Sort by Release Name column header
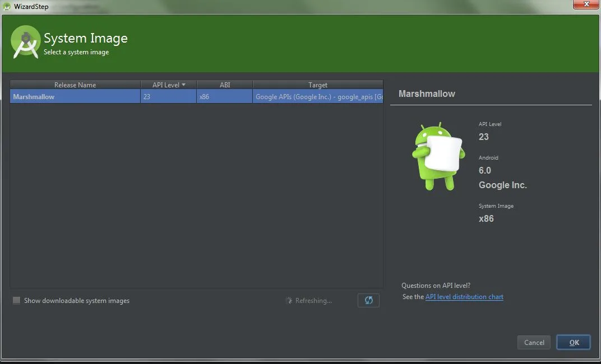The height and width of the screenshot is (364, 601). (x=75, y=85)
